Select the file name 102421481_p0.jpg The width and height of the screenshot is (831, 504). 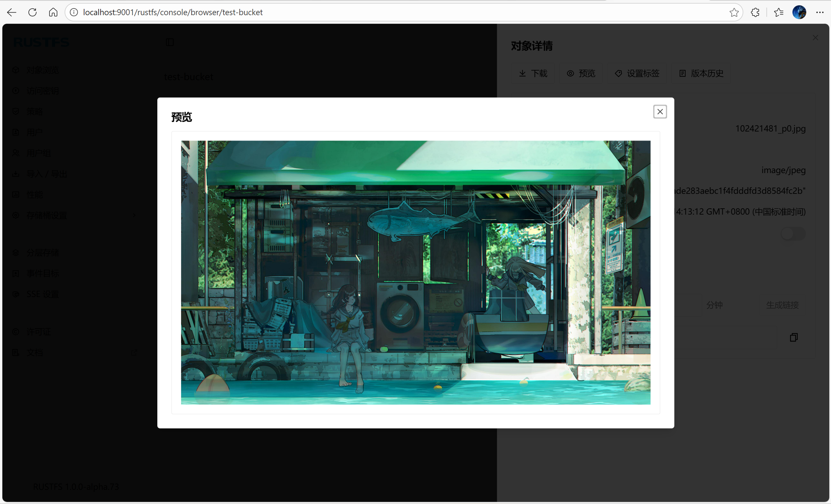[770, 129]
